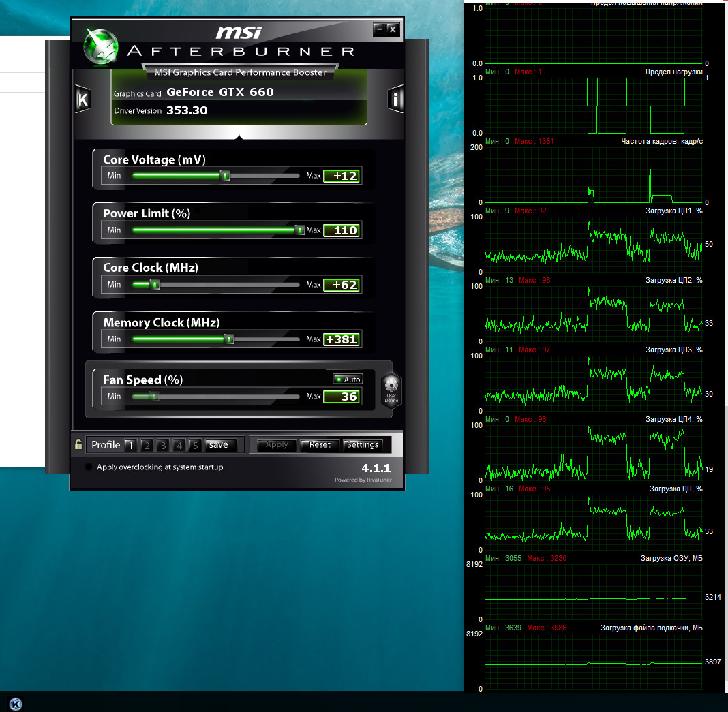Viewport: 728px width, 712px height.
Task: Click the Power Limit value field 110
Action: 342,230
